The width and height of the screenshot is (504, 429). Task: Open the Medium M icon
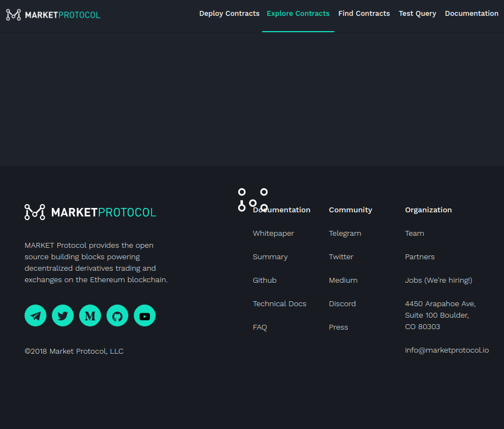coord(90,315)
